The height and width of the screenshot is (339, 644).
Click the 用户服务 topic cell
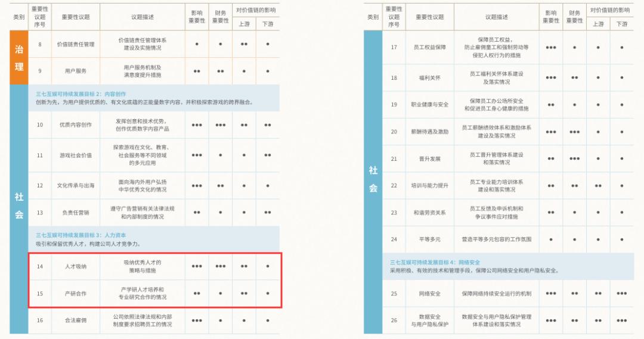(x=76, y=71)
